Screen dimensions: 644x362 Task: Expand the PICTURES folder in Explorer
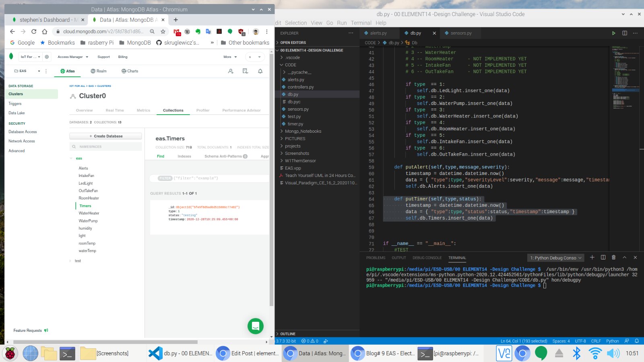[x=295, y=139]
